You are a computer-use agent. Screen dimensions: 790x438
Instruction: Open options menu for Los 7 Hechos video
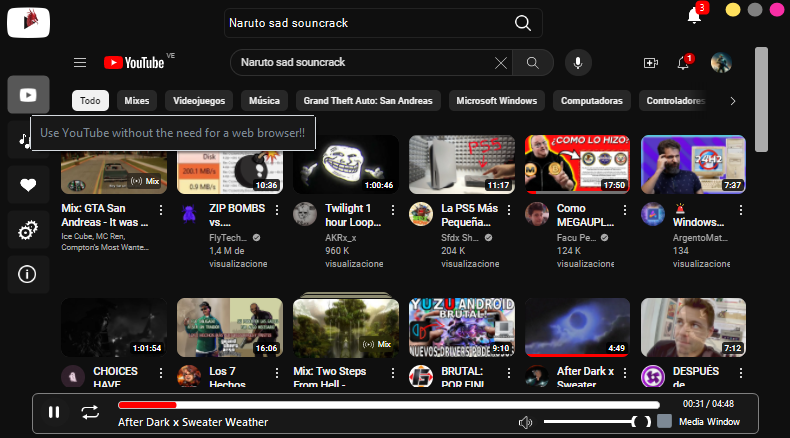[277, 373]
